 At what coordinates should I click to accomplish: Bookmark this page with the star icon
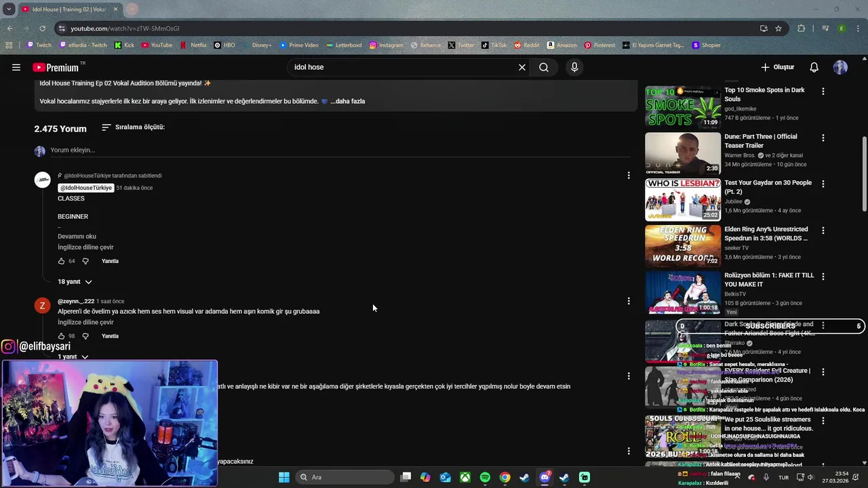[x=778, y=28]
